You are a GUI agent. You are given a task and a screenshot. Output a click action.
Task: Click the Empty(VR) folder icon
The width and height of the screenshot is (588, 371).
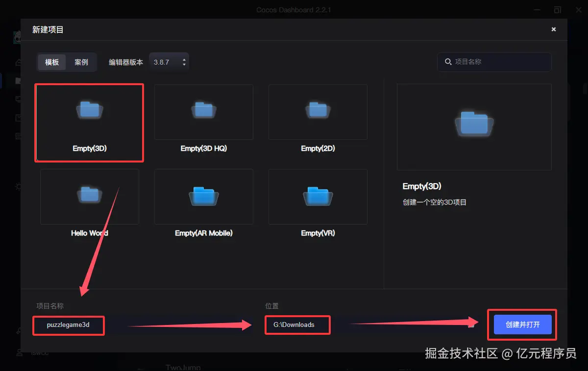(318, 196)
